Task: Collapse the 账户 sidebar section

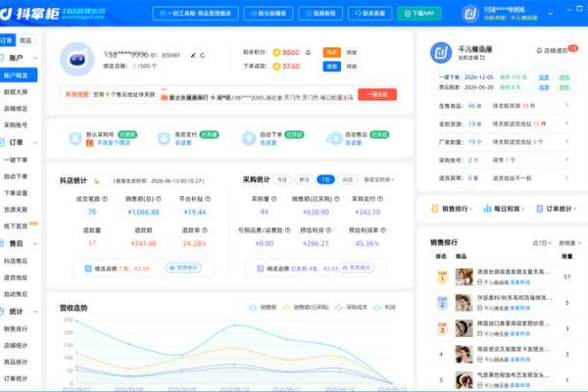Action: [35, 58]
